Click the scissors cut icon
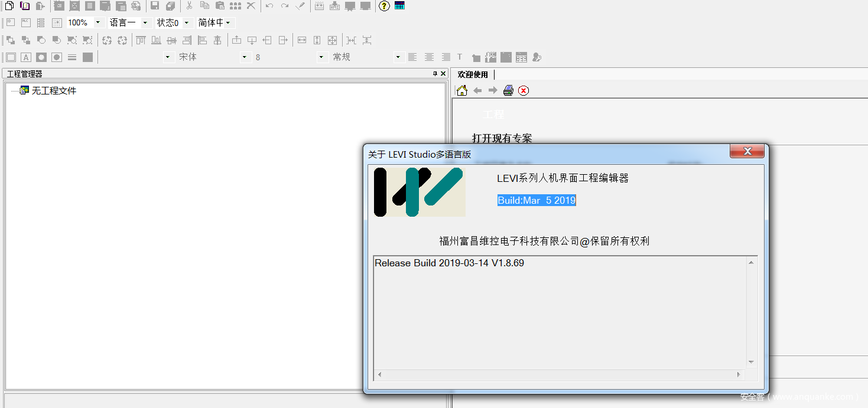Image resolution: width=868 pixels, height=408 pixels. coord(189,6)
